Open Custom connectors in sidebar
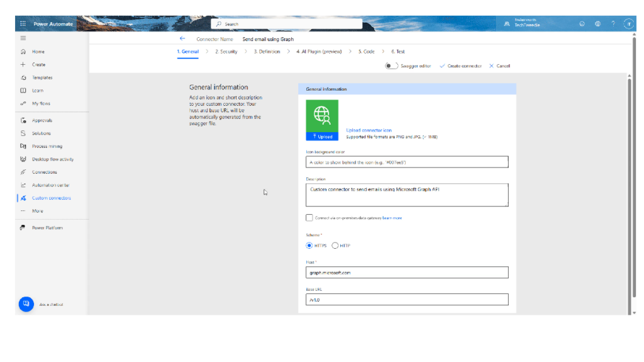This screenshot has width=644, height=362. (51, 198)
